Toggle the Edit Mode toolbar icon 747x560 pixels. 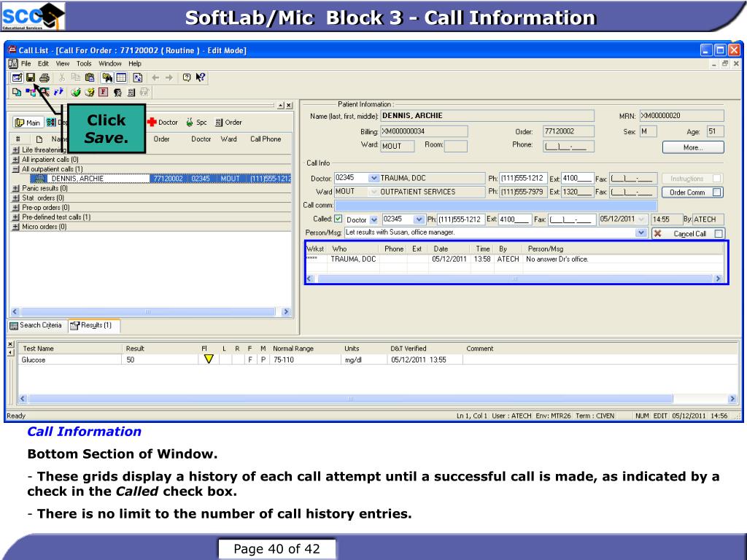[x=17, y=77]
